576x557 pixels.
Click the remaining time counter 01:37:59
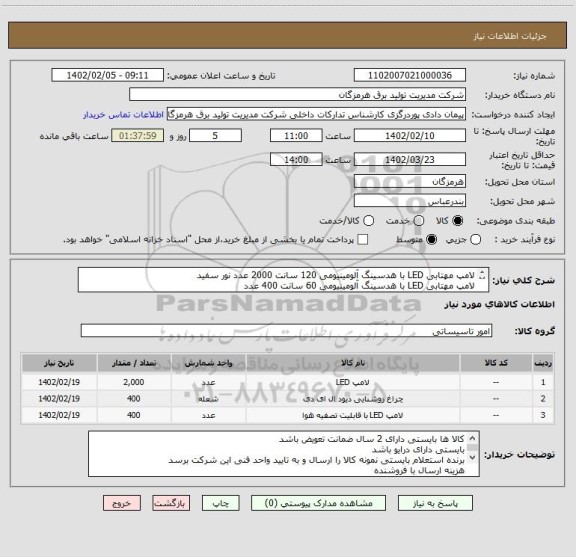(x=138, y=136)
